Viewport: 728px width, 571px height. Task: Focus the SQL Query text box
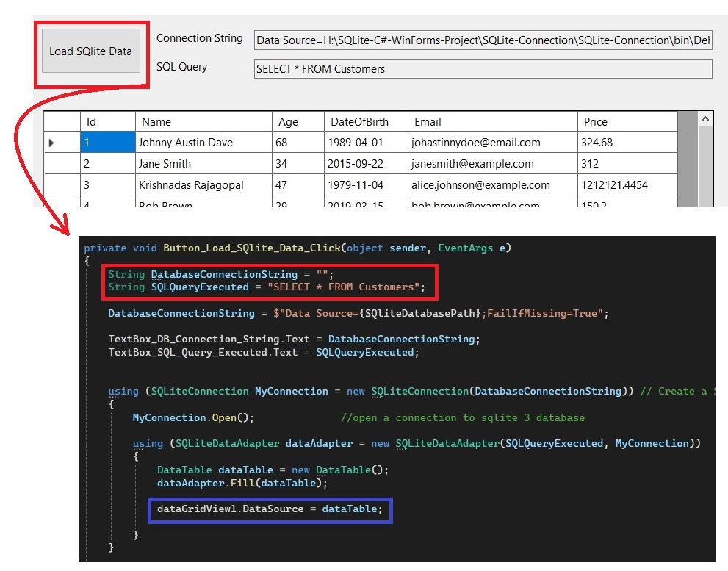(483, 69)
